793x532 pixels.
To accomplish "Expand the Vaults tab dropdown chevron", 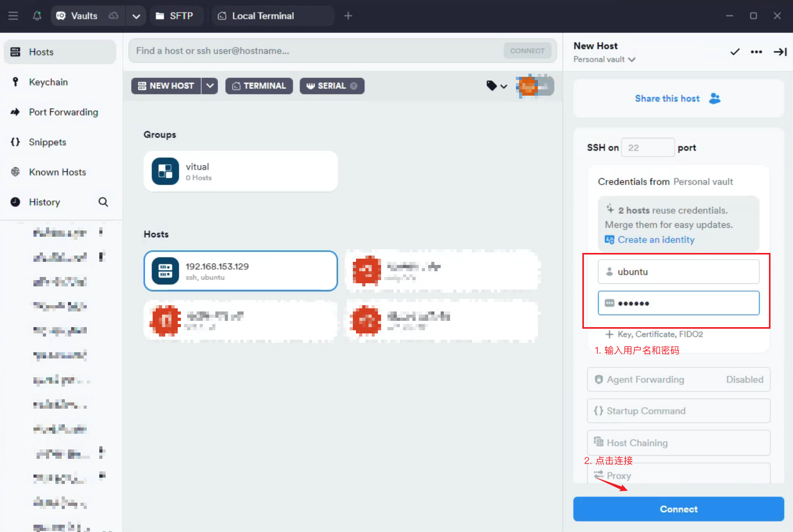I will [x=136, y=16].
